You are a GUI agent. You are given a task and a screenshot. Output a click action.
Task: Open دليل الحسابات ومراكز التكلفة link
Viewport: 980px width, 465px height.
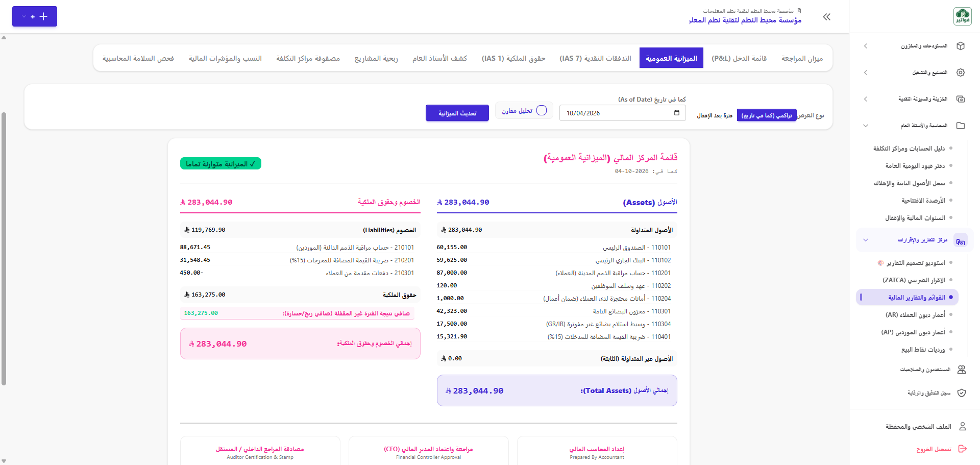pos(909,149)
